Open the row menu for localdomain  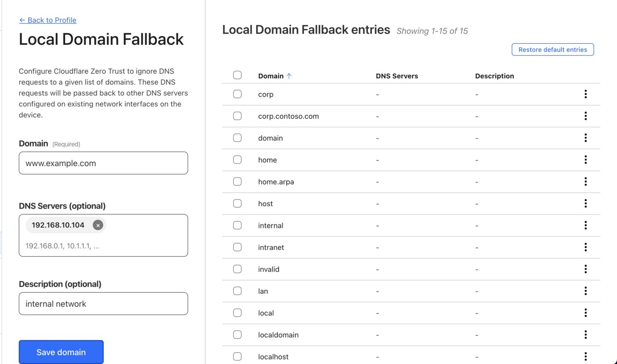coord(586,334)
